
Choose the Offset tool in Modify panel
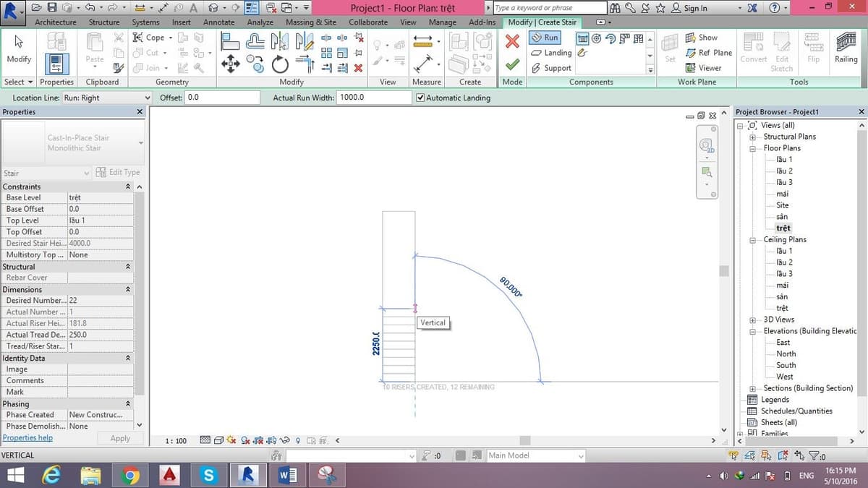pos(255,42)
